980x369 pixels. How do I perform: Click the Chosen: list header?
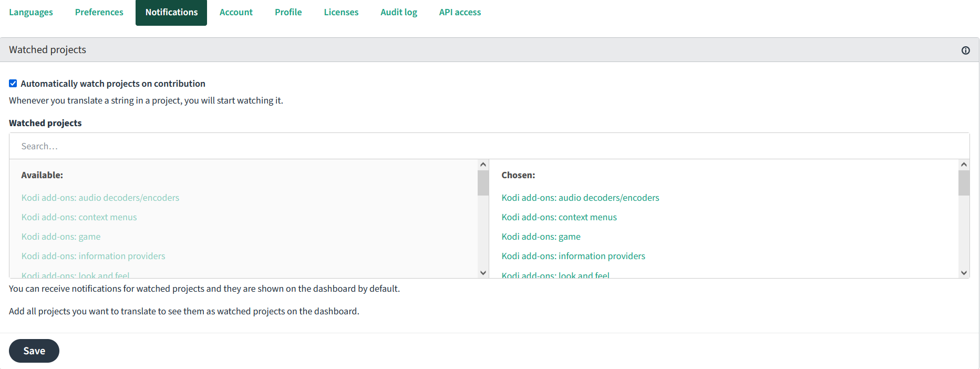(x=518, y=175)
